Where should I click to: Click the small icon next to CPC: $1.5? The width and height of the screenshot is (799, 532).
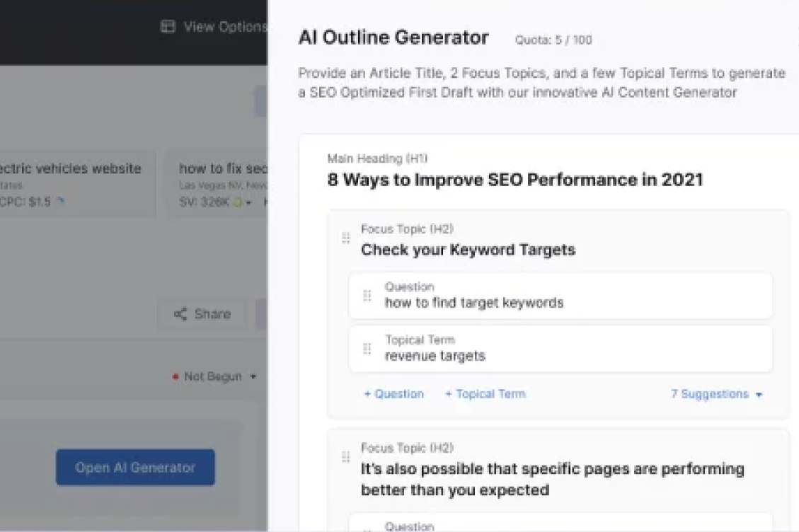pos(61,202)
